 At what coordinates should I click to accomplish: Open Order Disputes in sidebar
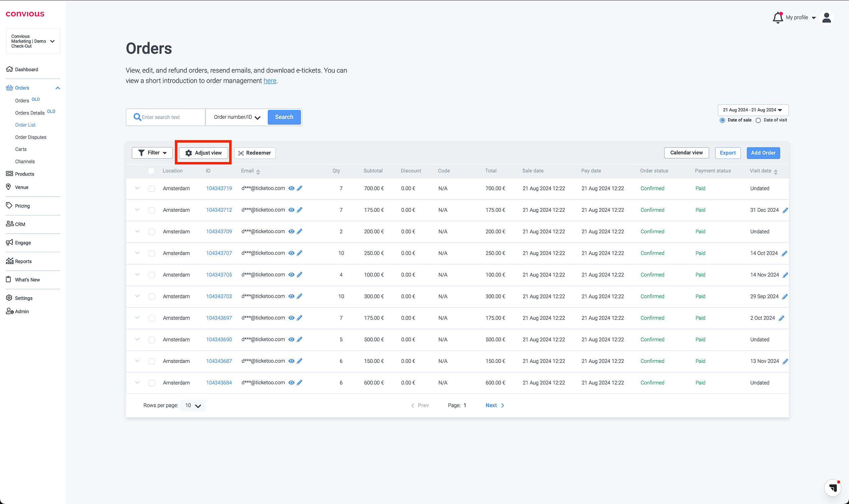click(x=31, y=137)
